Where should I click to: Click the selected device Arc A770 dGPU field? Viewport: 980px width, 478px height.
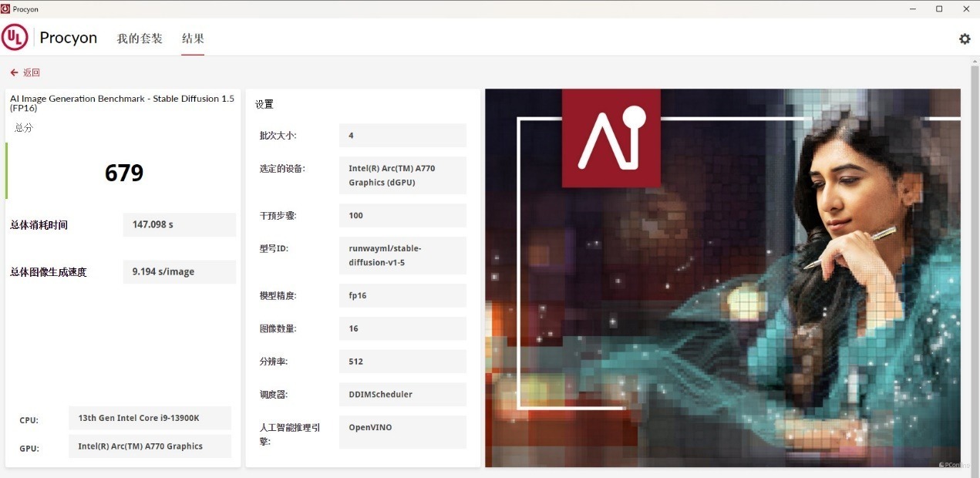(x=402, y=176)
